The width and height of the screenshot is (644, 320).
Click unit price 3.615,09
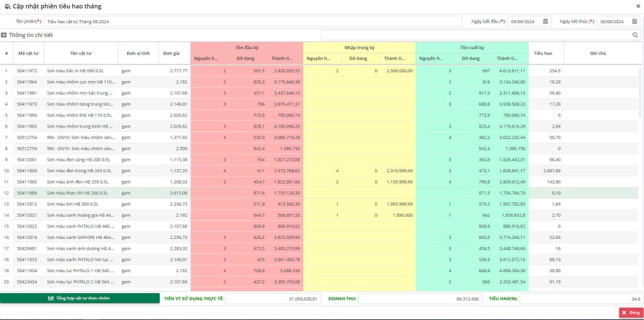[179, 193]
